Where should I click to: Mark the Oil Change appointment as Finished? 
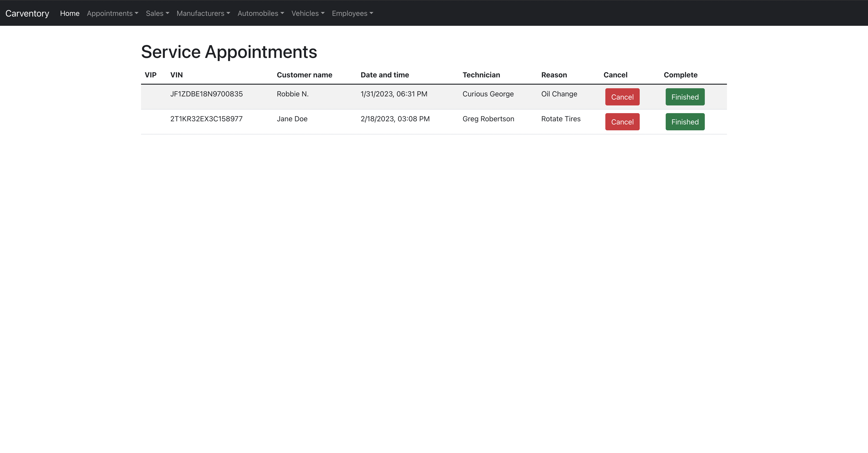pyautogui.click(x=685, y=97)
